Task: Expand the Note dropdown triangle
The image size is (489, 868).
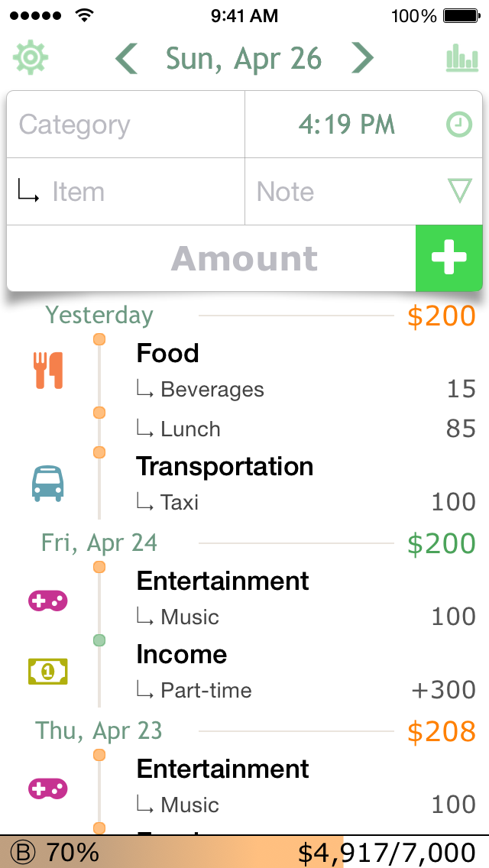Action: tap(459, 191)
